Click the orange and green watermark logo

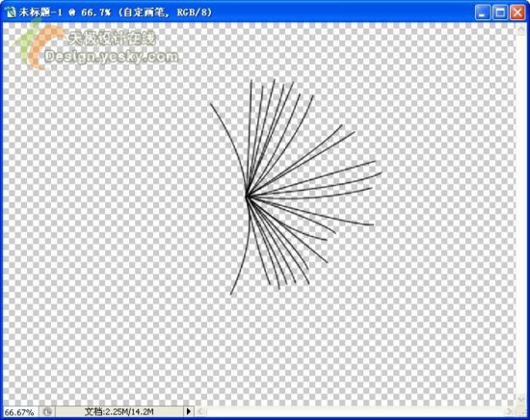coord(38,44)
